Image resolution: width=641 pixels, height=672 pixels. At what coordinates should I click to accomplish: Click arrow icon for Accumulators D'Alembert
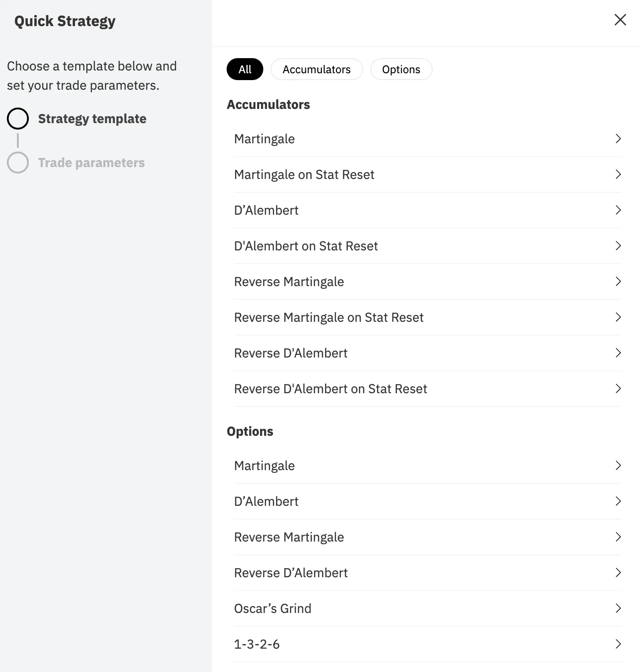tap(618, 210)
